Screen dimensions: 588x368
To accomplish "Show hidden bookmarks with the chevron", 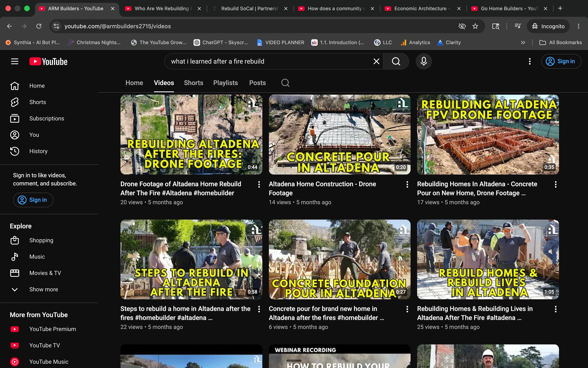I will tap(523, 43).
